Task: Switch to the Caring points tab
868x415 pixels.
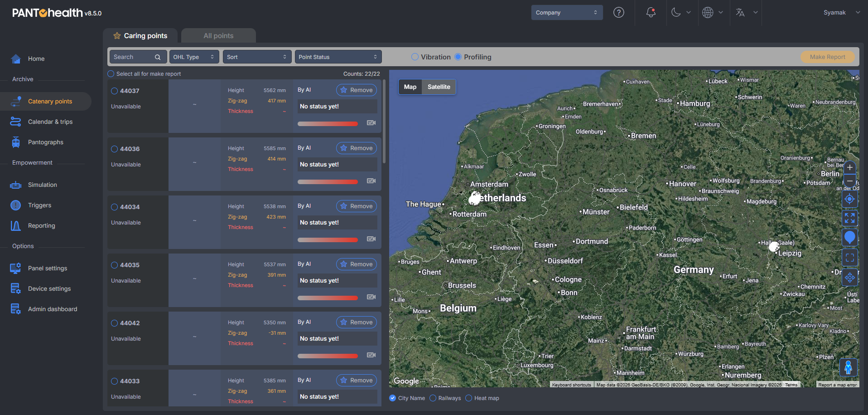Action: [140, 36]
